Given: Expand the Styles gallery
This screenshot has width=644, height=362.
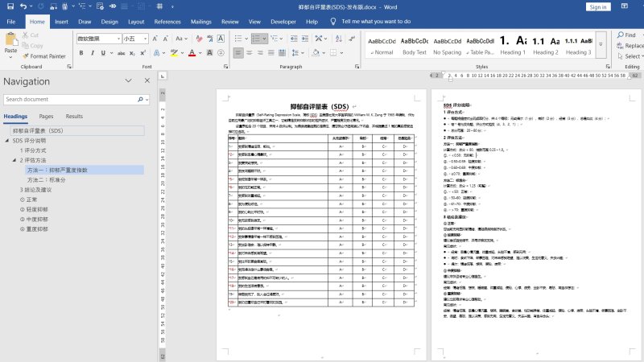Looking at the screenshot, I should pyautogui.click(x=601, y=44).
